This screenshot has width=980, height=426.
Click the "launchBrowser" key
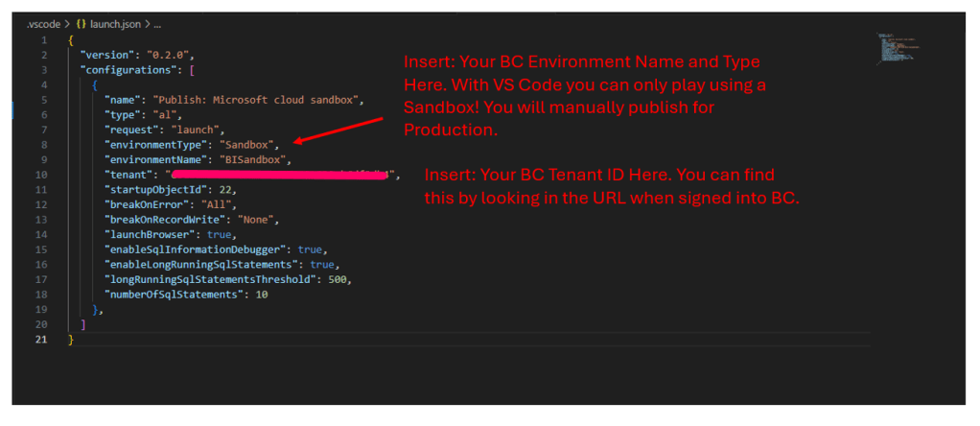[150, 235]
